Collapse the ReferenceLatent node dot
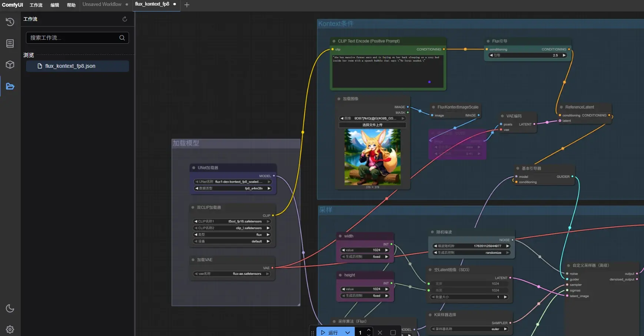The image size is (644, 336). pyautogui.click(x=561, y=107)
